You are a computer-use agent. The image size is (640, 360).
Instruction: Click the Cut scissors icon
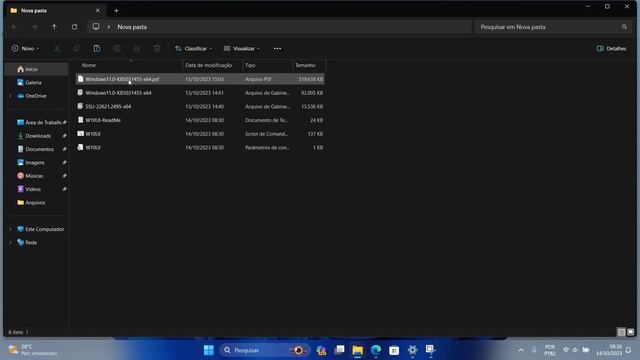coord(57,49)
